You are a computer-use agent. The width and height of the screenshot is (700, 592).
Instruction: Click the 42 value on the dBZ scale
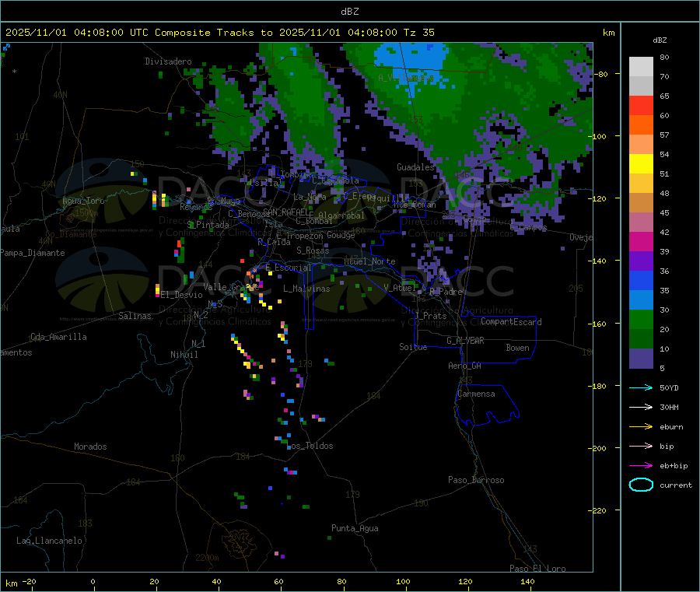tap(664, 232)
